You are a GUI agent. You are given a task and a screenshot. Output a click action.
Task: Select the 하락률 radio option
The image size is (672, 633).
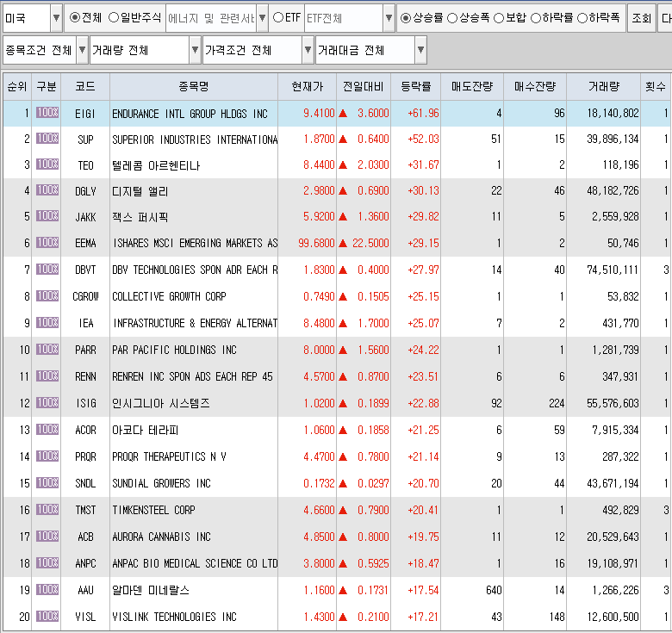[x=536, y=18]
